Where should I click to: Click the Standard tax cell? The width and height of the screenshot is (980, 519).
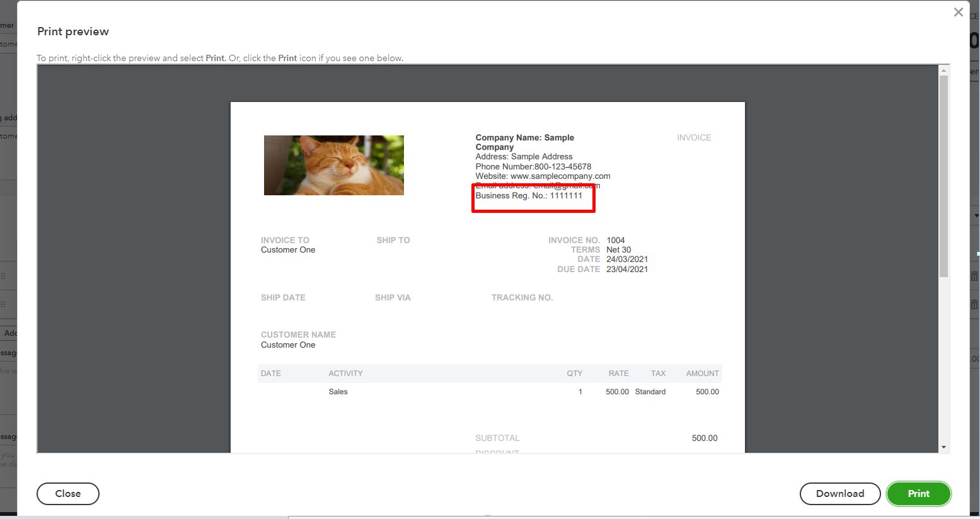(x=650, y=392)
